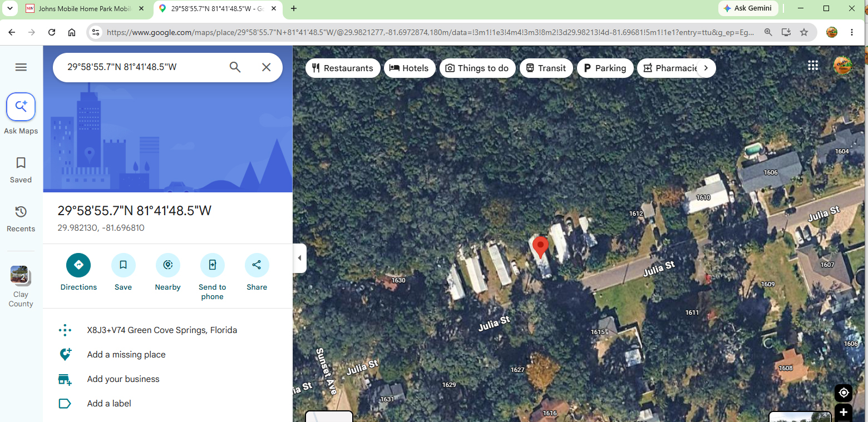Click house number 1630 on map
Image resolution: width=868 pixels, height=422 pixels.
(x=398, y=280)
